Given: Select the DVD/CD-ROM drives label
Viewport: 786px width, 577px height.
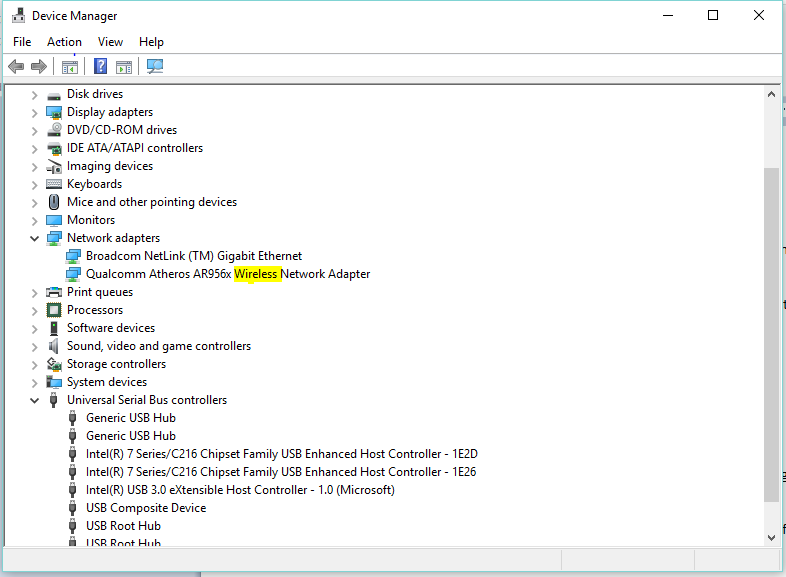Looking at the screenshot, I should pyautogui.click(x=122, y=130).
